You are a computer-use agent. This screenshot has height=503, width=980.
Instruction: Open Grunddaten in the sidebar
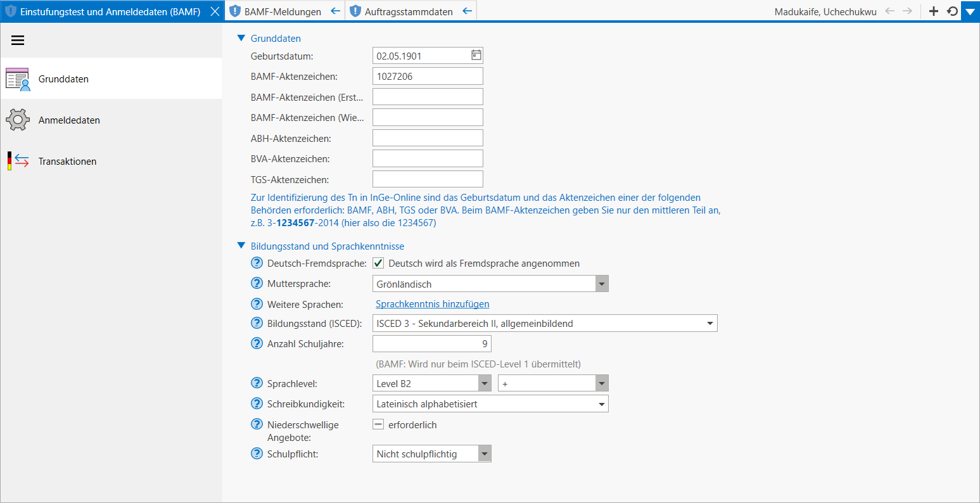pos(111,79)
